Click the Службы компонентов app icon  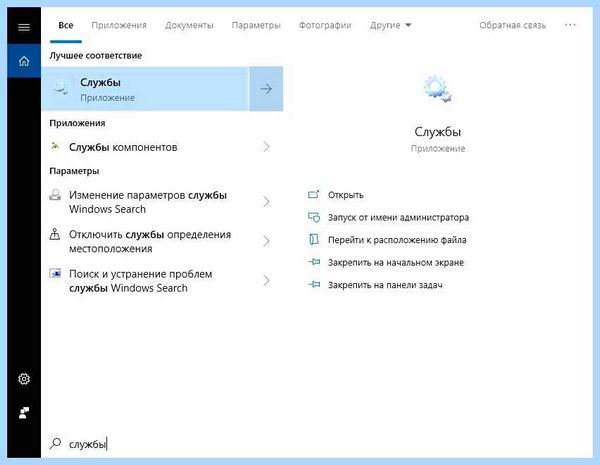[55, 146]
